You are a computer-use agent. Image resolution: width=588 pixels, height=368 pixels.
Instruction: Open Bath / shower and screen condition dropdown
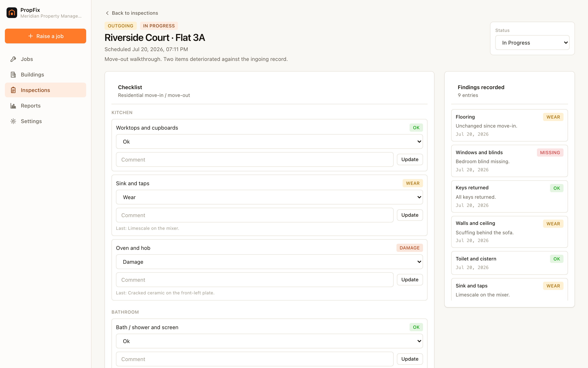pyautogui.click(x=269, y=341)
